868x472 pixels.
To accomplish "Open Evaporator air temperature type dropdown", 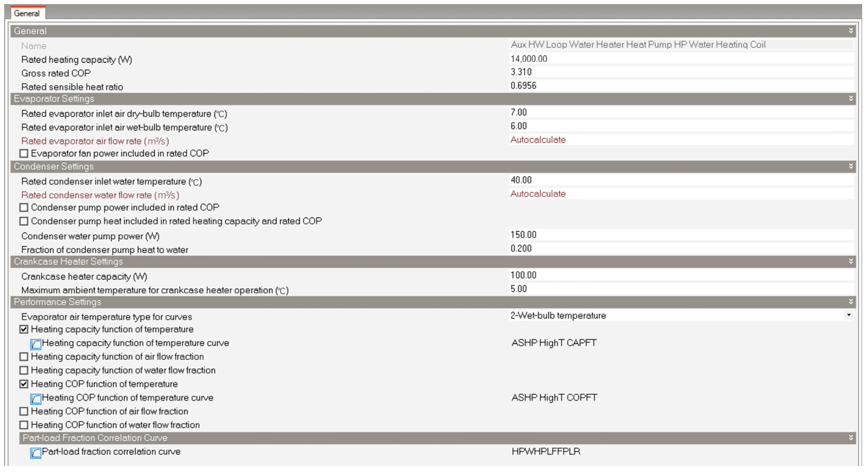I will pos(848,315).
